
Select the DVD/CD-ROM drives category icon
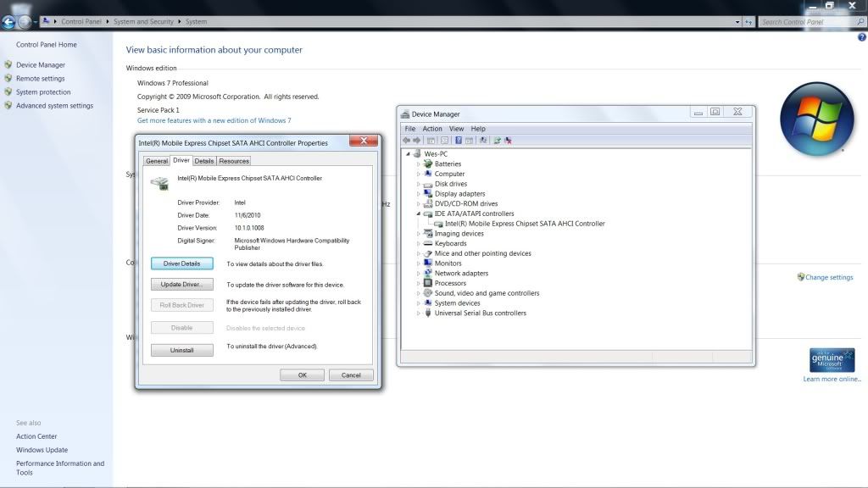(x=428, y=203)
